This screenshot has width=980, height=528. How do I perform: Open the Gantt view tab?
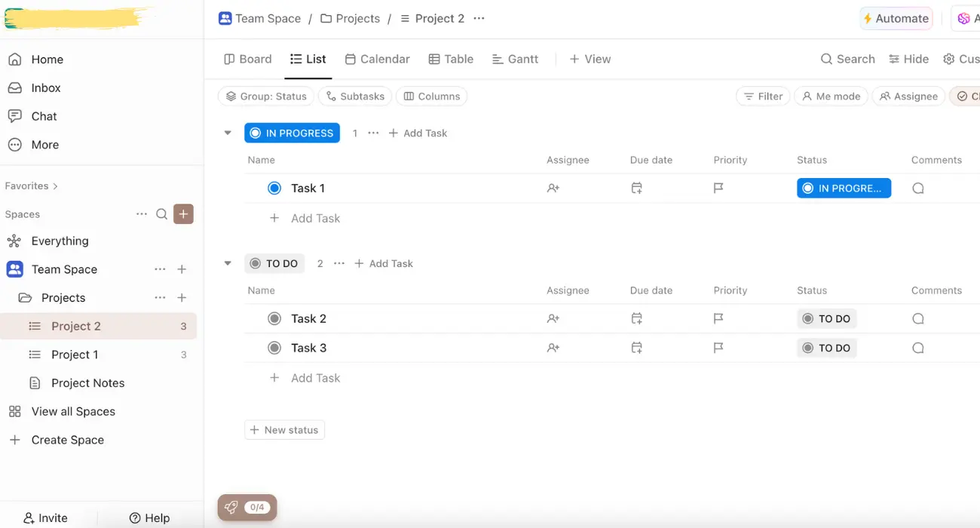coord(515,59)
